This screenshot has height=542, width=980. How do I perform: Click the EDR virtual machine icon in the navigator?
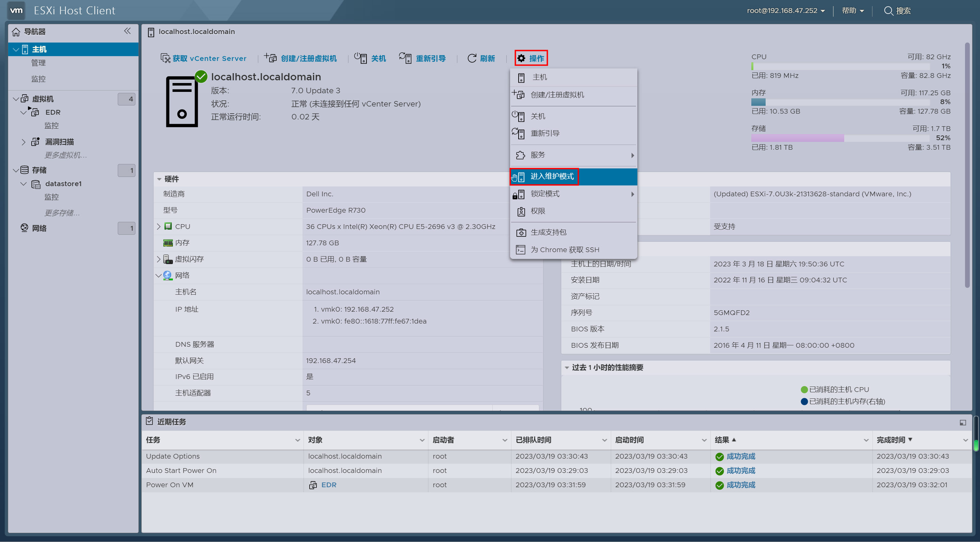coord(34,112)
